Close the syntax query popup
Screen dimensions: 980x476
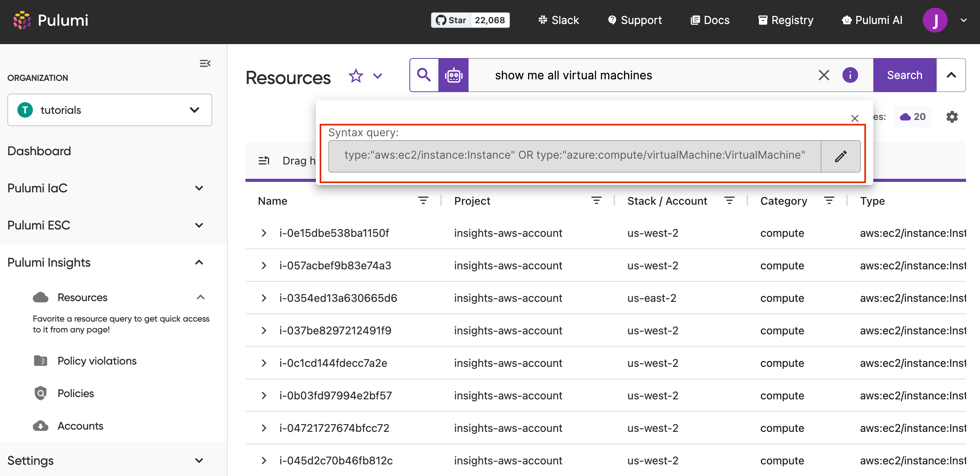pos(854,118)
